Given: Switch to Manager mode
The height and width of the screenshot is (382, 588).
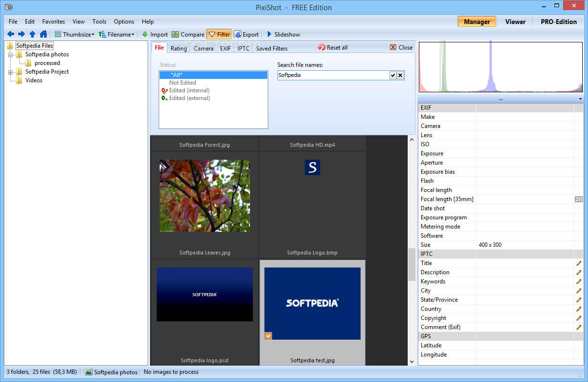Looking at the screenshot, I should pos(477,22).
